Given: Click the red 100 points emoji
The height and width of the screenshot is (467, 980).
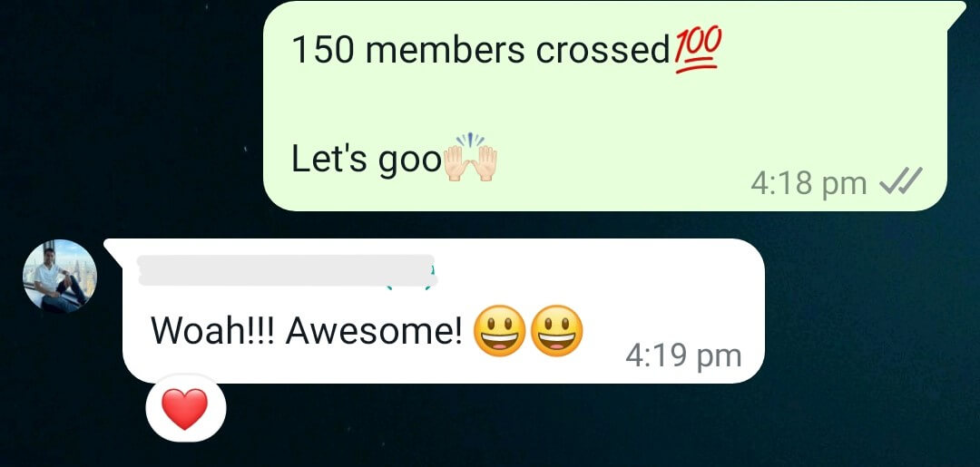Looking at the screenshot, I should click(x=698, y=51).
